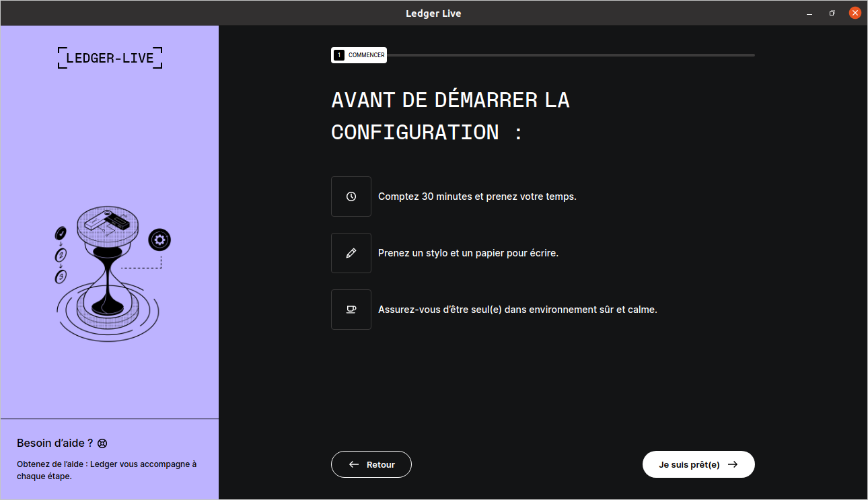Select the Commencer step 1 indicator

click(x=359, y=55)
